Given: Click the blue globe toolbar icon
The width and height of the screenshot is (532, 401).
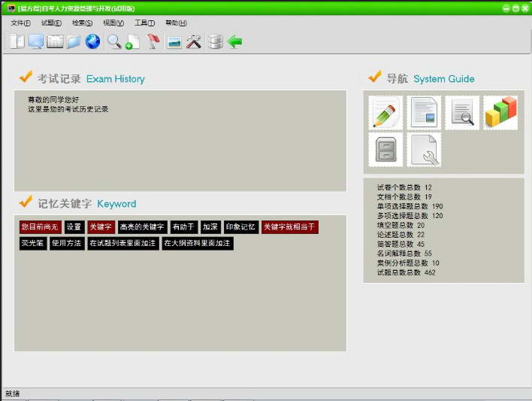Looking at the screenshot, I should (92, 42).
